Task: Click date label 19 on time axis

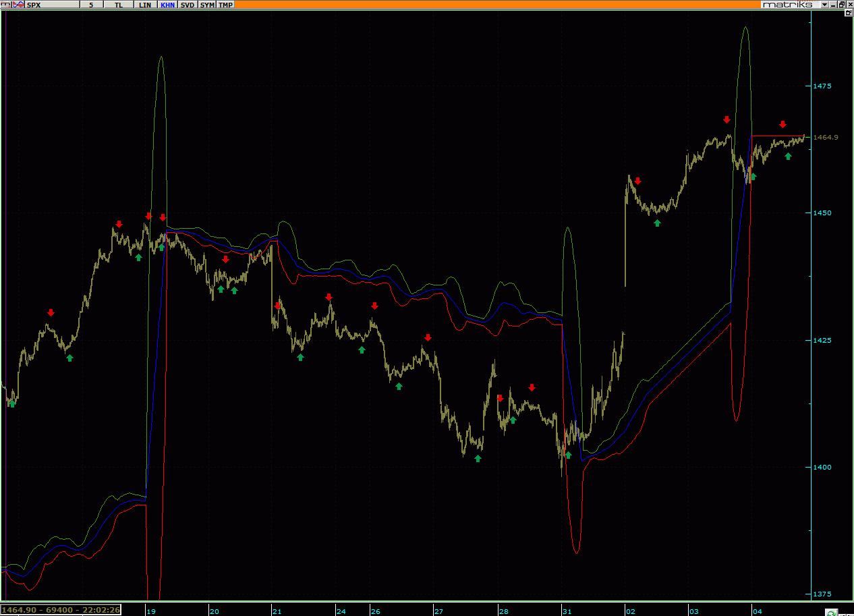Action: [151, 611]
